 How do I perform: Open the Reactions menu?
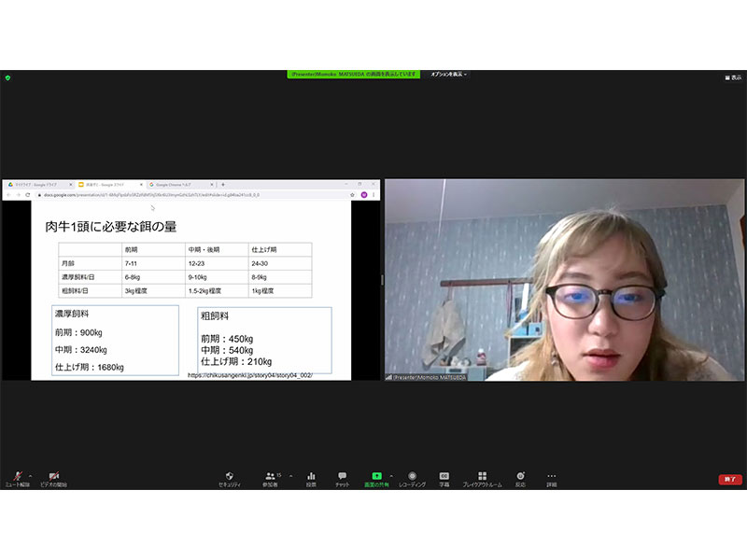[x=520, y=477]
